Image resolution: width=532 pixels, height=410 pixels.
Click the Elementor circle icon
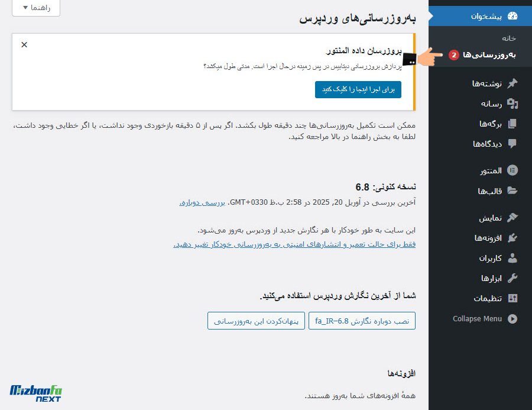click(x=512, y=170)
